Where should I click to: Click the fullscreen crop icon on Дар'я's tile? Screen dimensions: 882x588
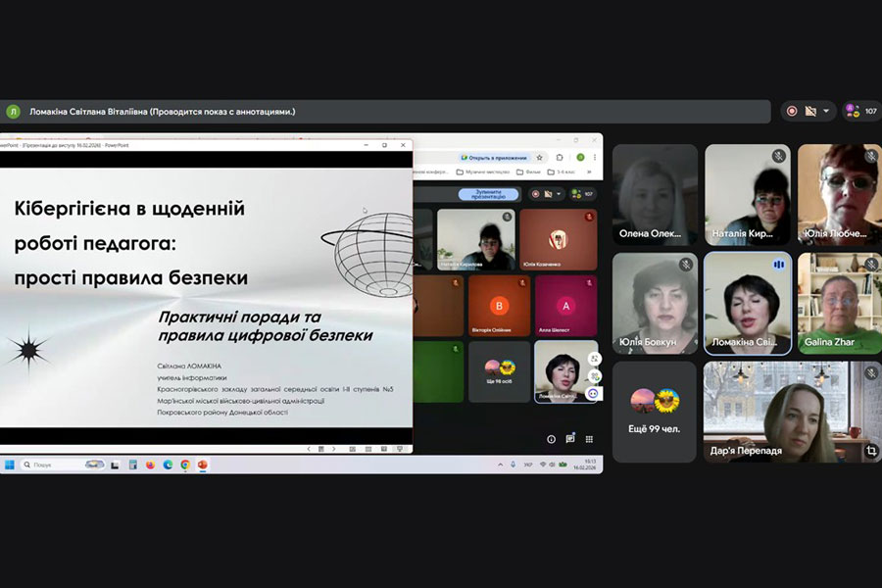pyautogui.click(x=870, y=451)
